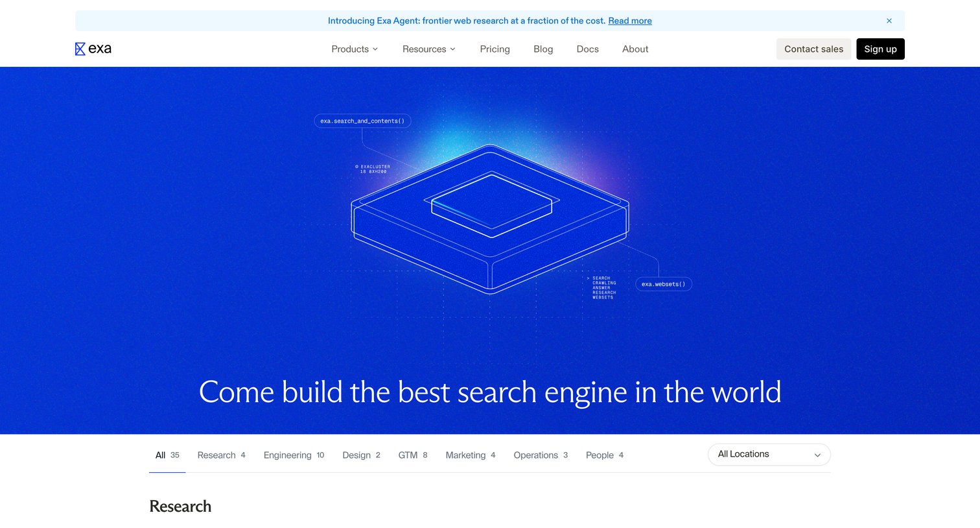Click the Contact sales button
This screenshot has width=980, height=528.
[813, 49]
